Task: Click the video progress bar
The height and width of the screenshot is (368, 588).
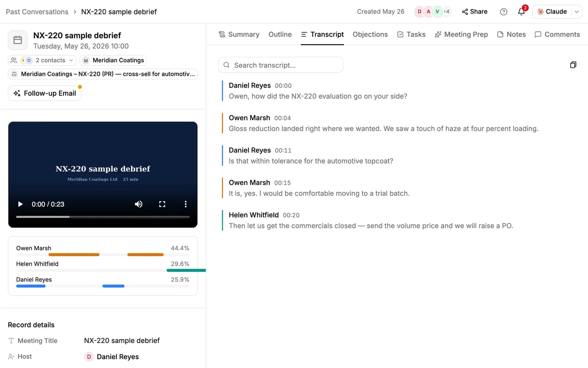Action: (x=103, y=217)
